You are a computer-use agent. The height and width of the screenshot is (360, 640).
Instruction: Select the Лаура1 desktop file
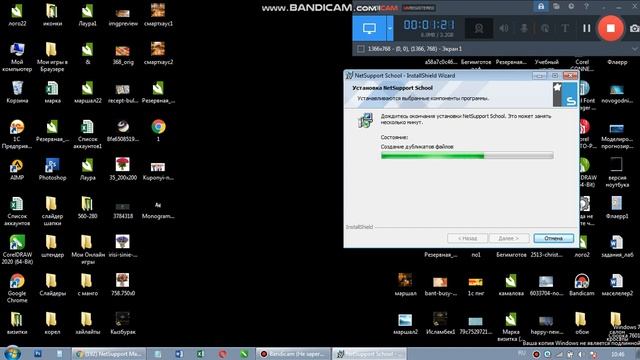click(87, 15)
